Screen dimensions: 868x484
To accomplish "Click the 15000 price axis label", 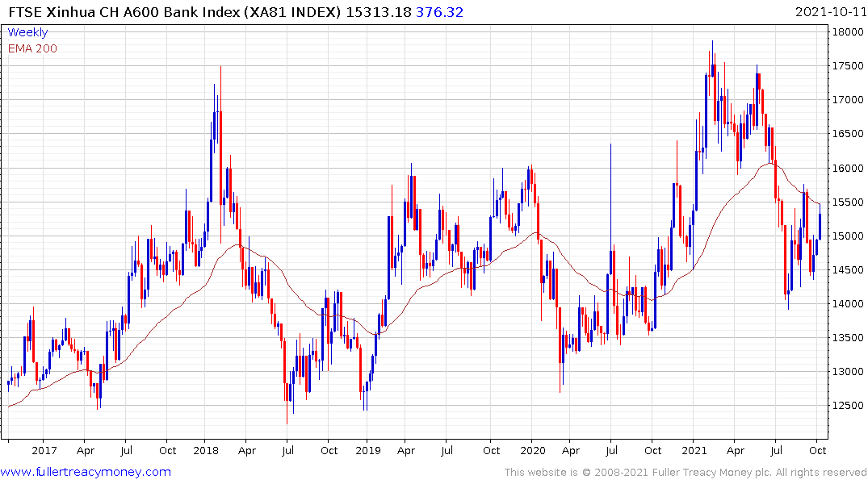I will pos(848,236).
